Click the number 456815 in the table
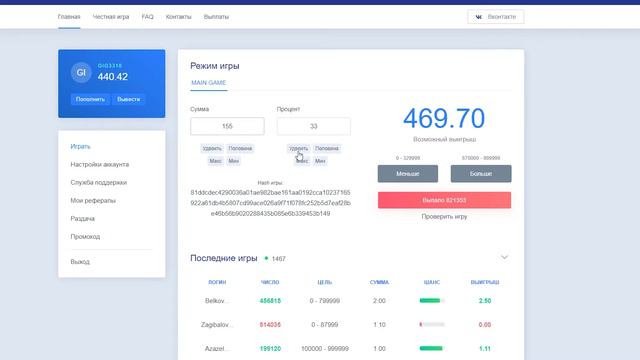Viewport: 640px width, 360px height. click(x=270, y=301)
